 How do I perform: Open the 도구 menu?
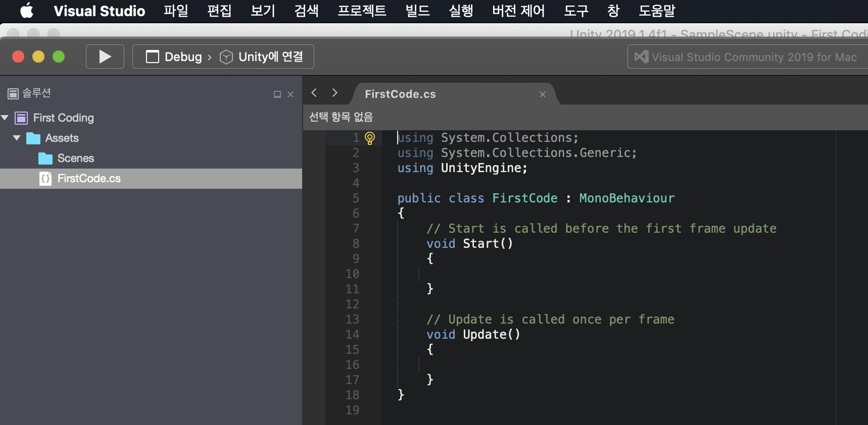576,11
